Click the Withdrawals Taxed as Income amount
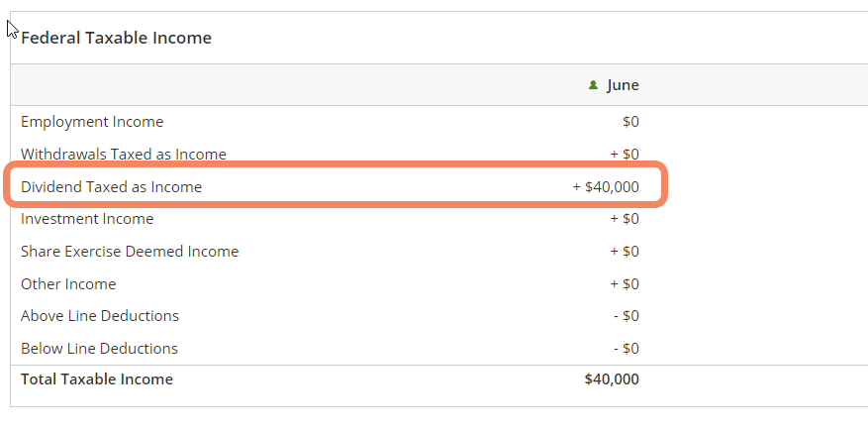The height and width of the screenshot is (430, 868). click(x=625, y=154)
